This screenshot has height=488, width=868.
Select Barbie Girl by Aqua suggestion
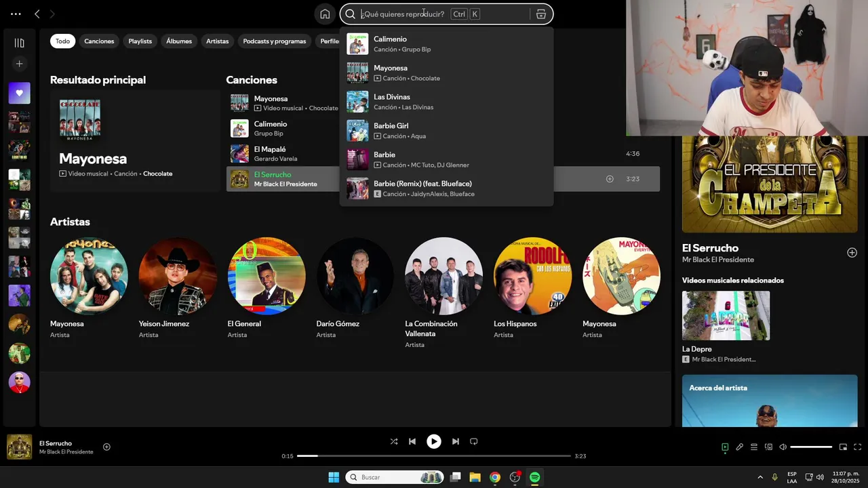coord(446,131)
